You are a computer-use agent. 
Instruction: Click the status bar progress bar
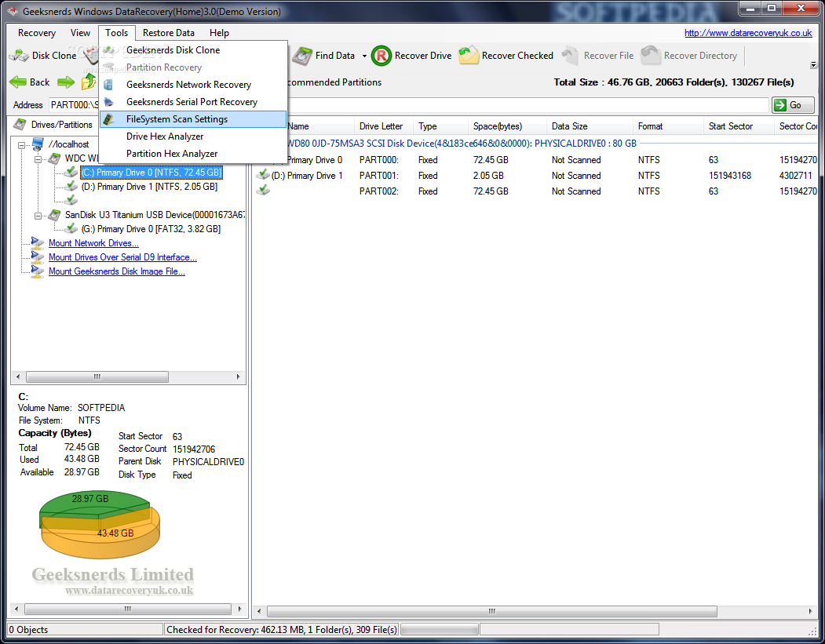pyautogui.click(x=440, y=629)
